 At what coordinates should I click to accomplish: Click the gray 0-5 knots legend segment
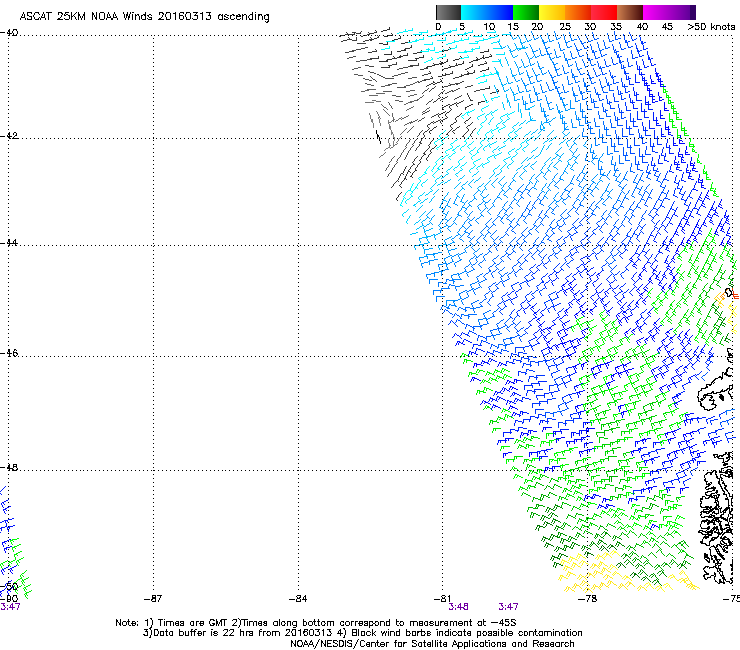point(448,12)
